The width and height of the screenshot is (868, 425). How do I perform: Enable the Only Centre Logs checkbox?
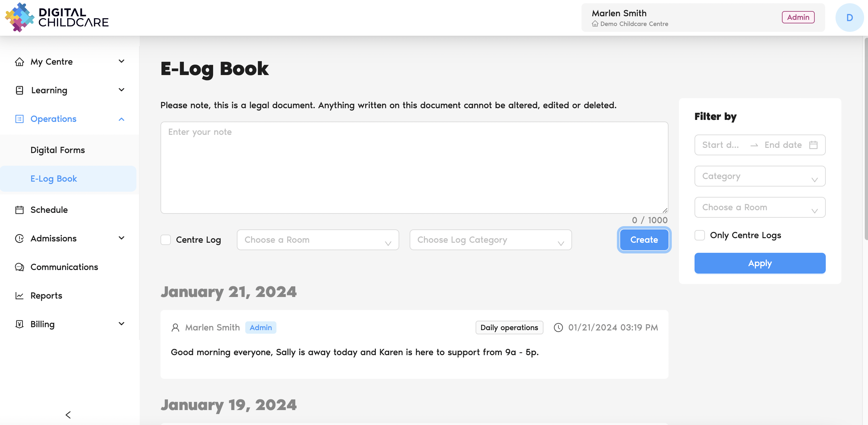(699, 235)
